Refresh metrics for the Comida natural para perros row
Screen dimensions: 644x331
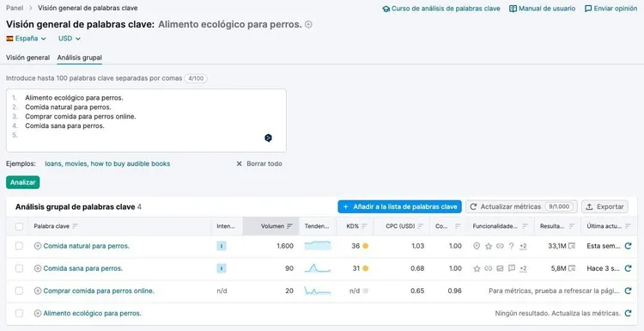[628, 246]
